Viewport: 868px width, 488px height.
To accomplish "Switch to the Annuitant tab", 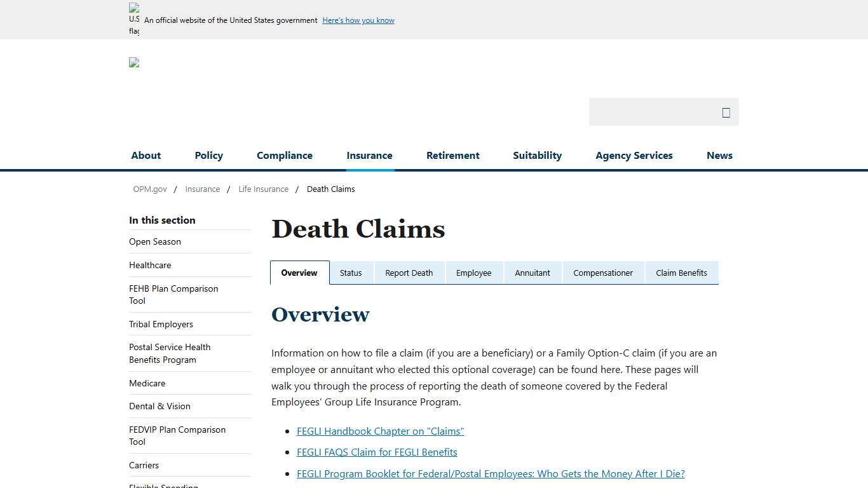I will point(532,273).
